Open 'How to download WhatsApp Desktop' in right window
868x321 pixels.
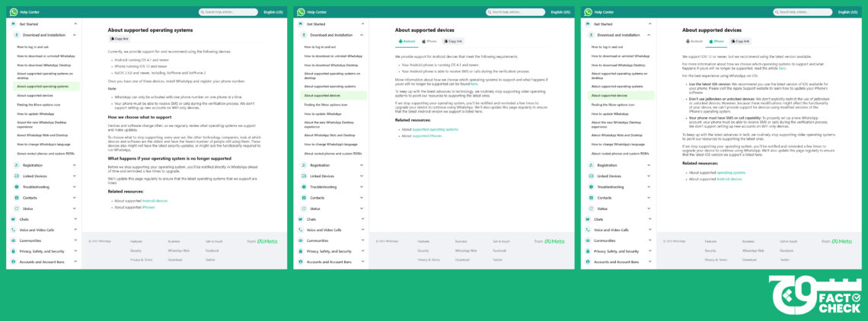pos(616,65)
